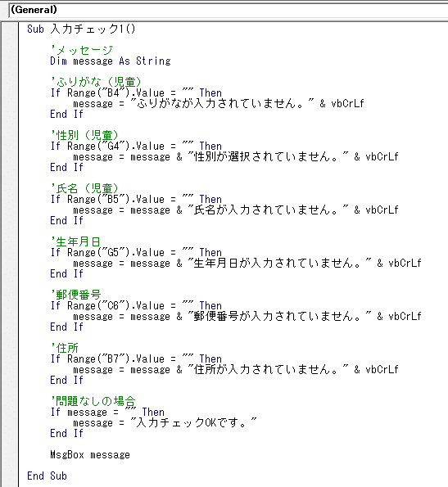The image size is (448, 487).
Task: Click the If Range("G4").Value line
Action: click(137, 146)
